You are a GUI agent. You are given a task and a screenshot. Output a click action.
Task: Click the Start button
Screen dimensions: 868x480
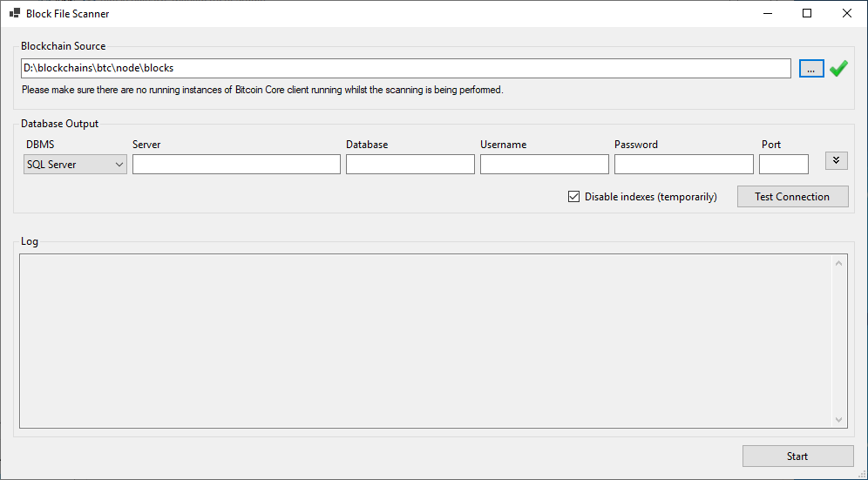tap(797, 456)
